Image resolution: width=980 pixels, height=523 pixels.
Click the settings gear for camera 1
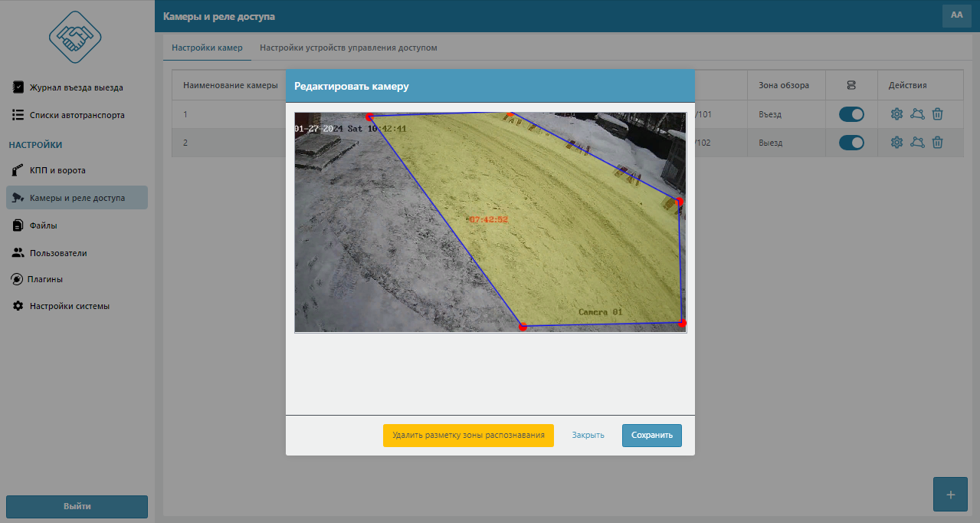point(896,114)
